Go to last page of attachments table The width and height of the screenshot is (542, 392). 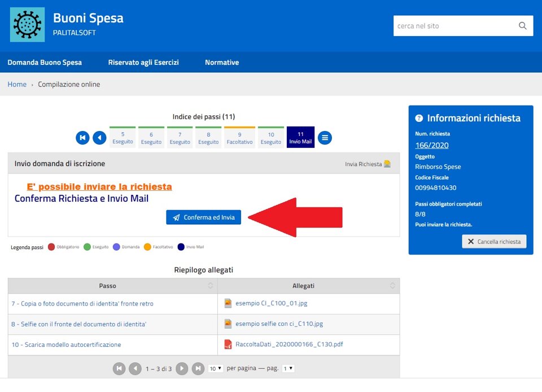pyautogui.click(x=198, y=368)
